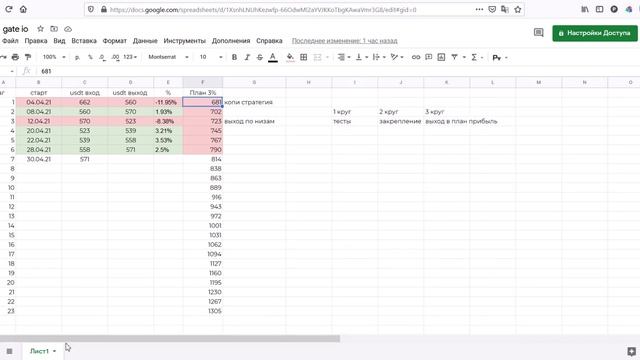Open horizontal align dropdown
Screen dimensions: 640x360
click(x=344, y=57)
